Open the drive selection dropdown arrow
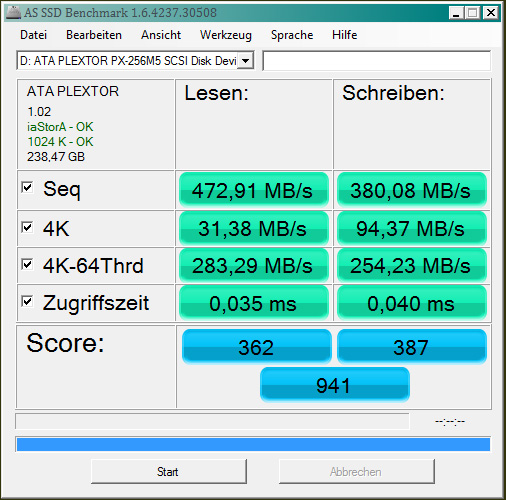506x500 pixels. [246, 61]
